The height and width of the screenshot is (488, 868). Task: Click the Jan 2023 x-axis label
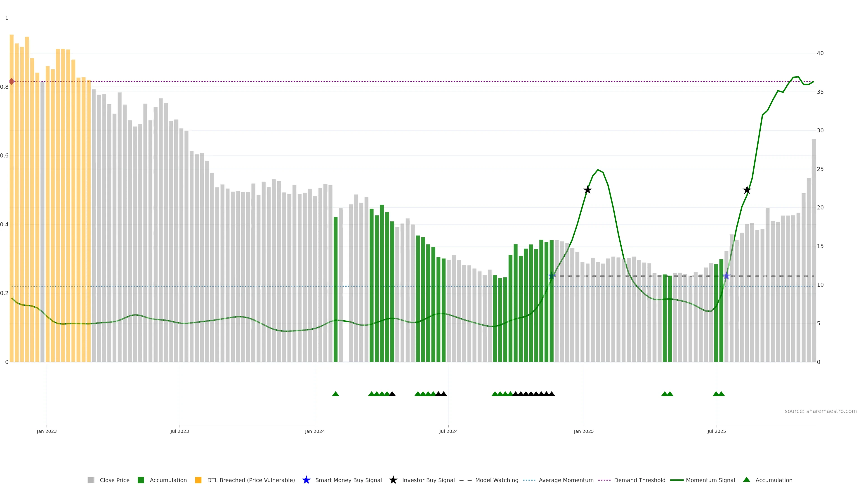pos(47,431)
